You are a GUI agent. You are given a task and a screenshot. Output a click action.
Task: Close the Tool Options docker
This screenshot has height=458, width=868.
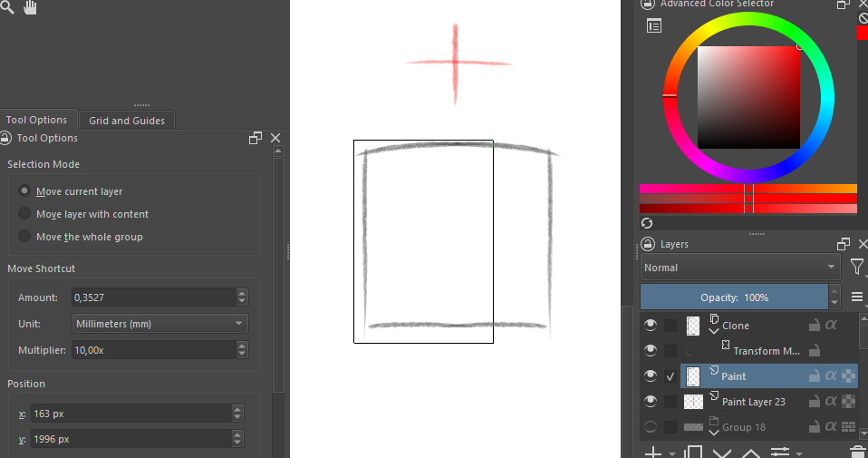tap(275, 138)
